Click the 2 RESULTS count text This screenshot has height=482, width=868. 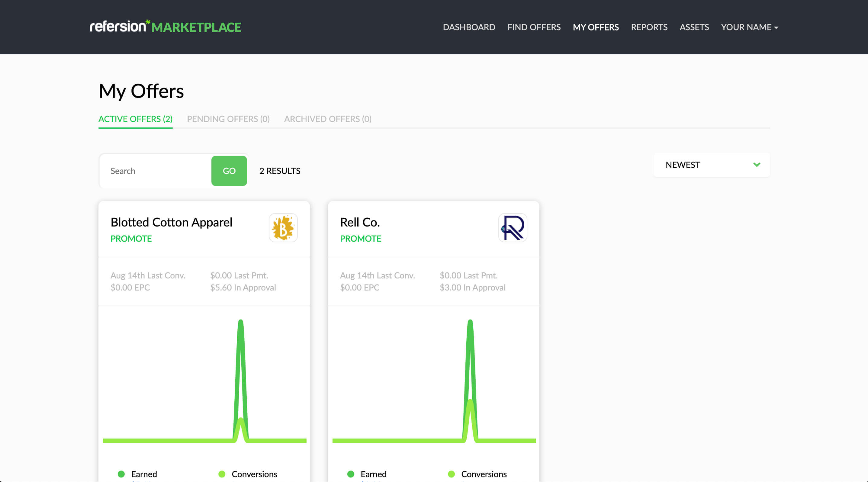pos(280,171)
